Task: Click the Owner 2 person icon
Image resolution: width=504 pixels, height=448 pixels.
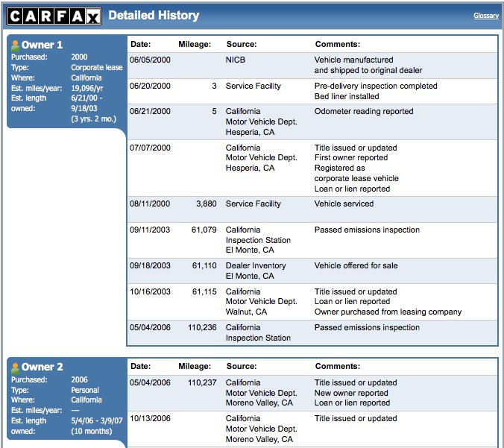Action: click(x=15, y=367)
